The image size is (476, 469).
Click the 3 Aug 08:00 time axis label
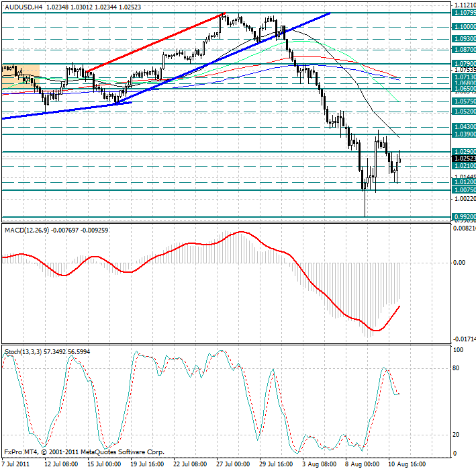320,463
